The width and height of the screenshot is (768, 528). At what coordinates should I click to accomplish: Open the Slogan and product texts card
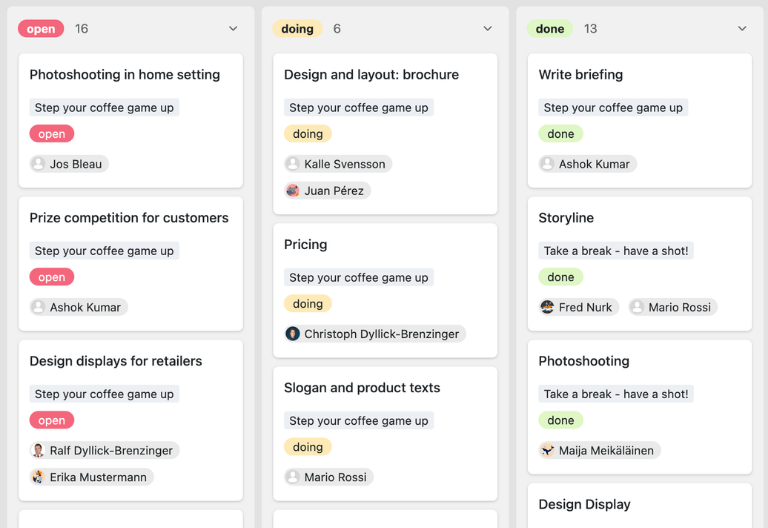pyautogui.click(x=385, y=433)
